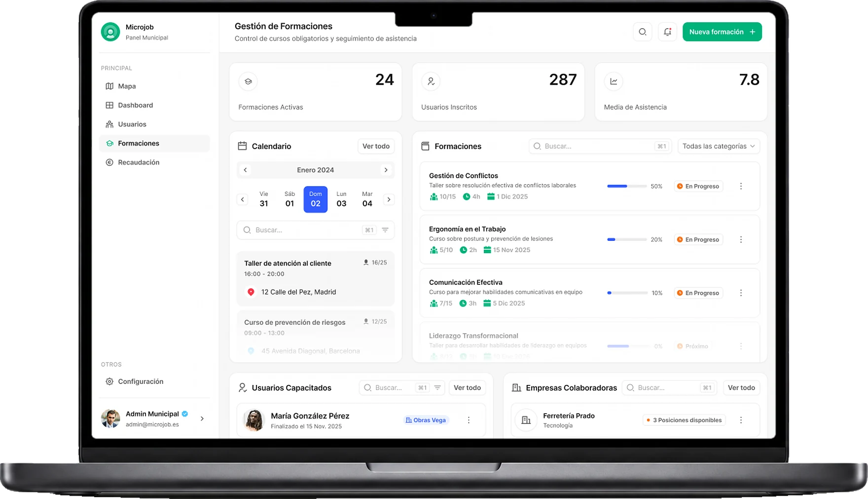Click the Ferretería Prado building icon
Image resolution: width=868 pixels, height=499 pixels.
click(526, 420)
